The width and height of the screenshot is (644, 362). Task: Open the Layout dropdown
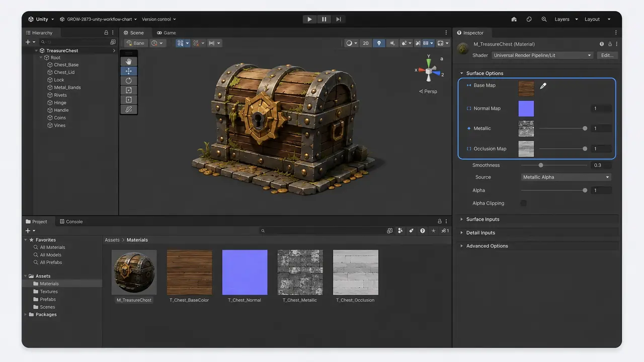(598, 19)
